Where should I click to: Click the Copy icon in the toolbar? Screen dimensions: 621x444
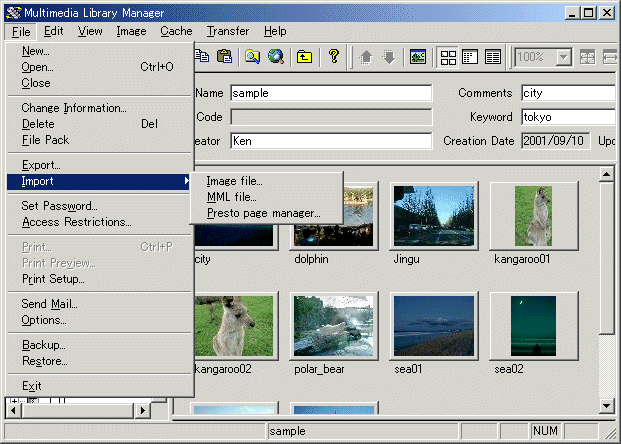202,57
